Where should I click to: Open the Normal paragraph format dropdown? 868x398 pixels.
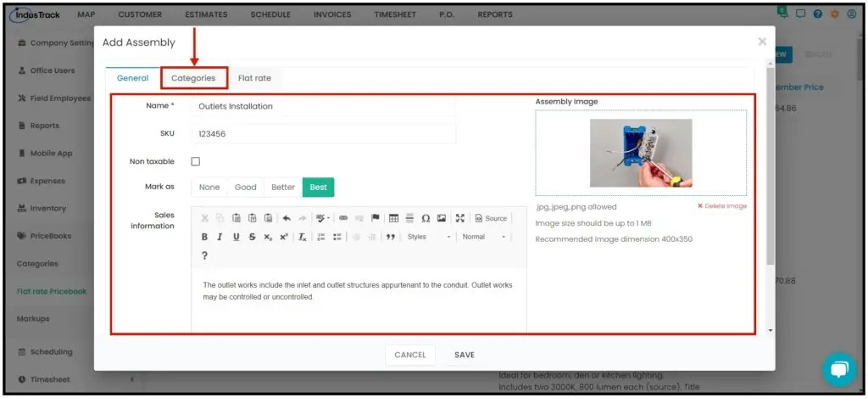(484, 237)
